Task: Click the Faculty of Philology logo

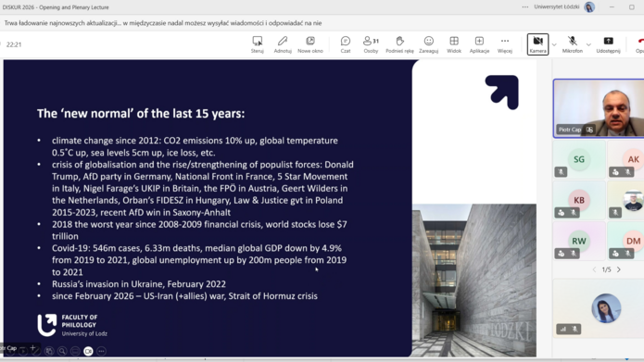Action: pos(72,325)
